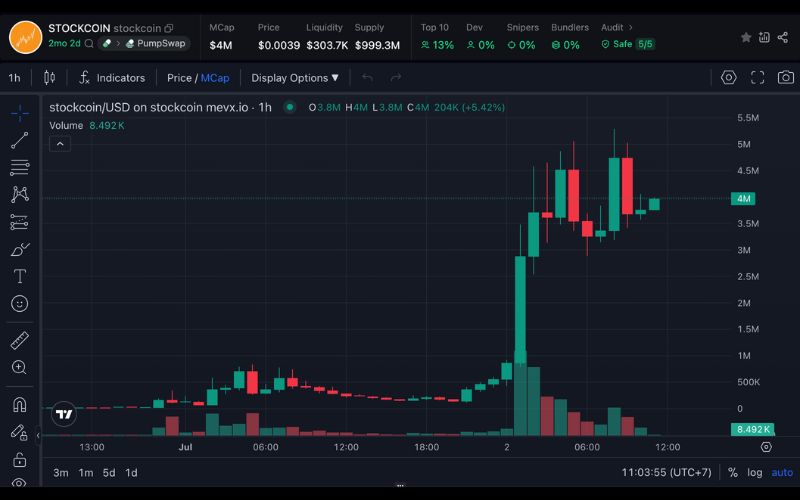The width and height of the screenshot is (800, 500).
Task: Share the STOCKCOIN token page
Action: tap(783, 37)
